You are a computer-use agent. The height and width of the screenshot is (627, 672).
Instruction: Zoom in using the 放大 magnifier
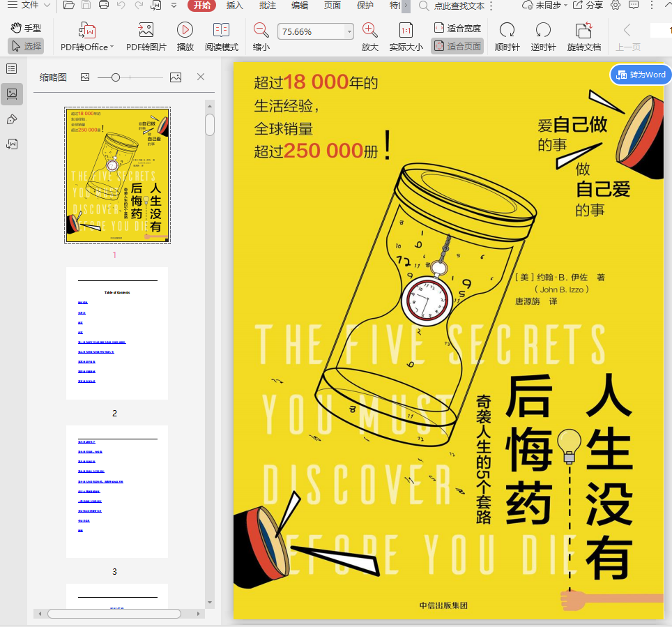click(369, 31)
